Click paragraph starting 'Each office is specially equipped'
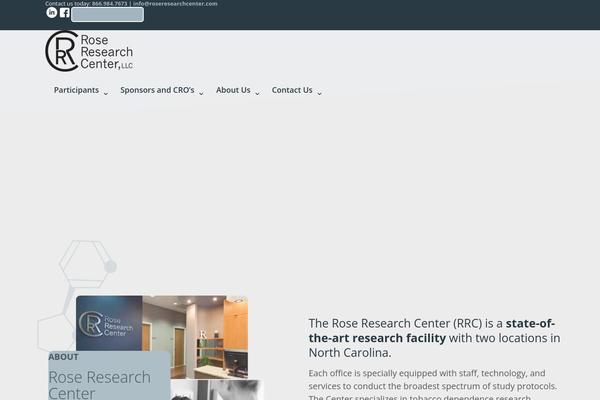Viewport: 600px width, 400px height. click(x=433, y=385)
